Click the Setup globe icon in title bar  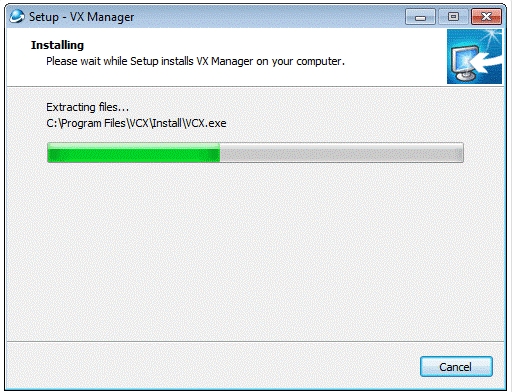click(17, 16)
